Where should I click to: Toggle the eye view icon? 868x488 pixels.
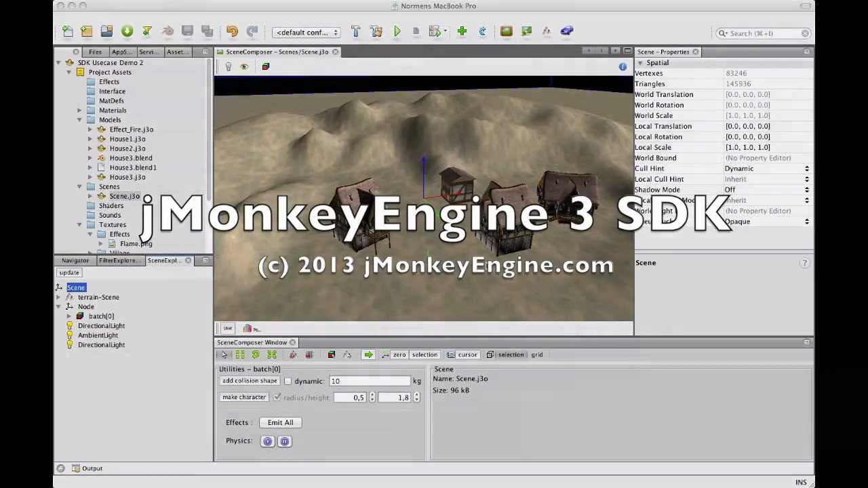[x=244, y=66]
